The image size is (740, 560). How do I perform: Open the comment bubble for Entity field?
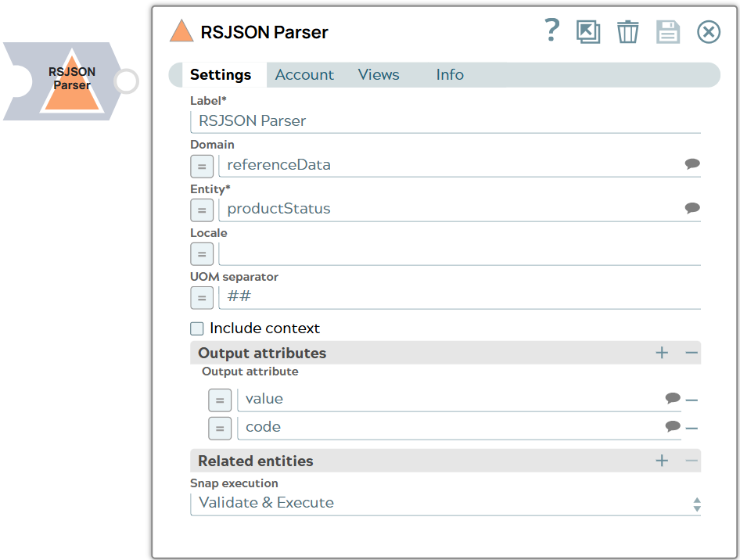(x=692, y=208)
